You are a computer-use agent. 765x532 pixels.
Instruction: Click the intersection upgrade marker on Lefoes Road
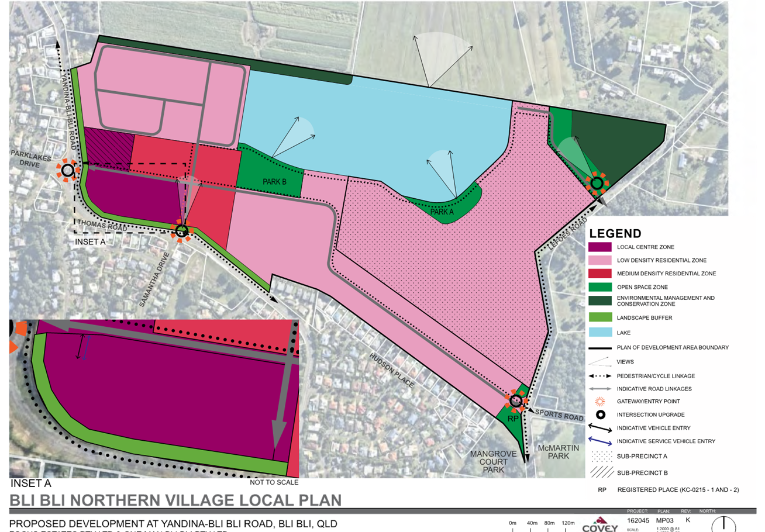[x=597, y=184]
